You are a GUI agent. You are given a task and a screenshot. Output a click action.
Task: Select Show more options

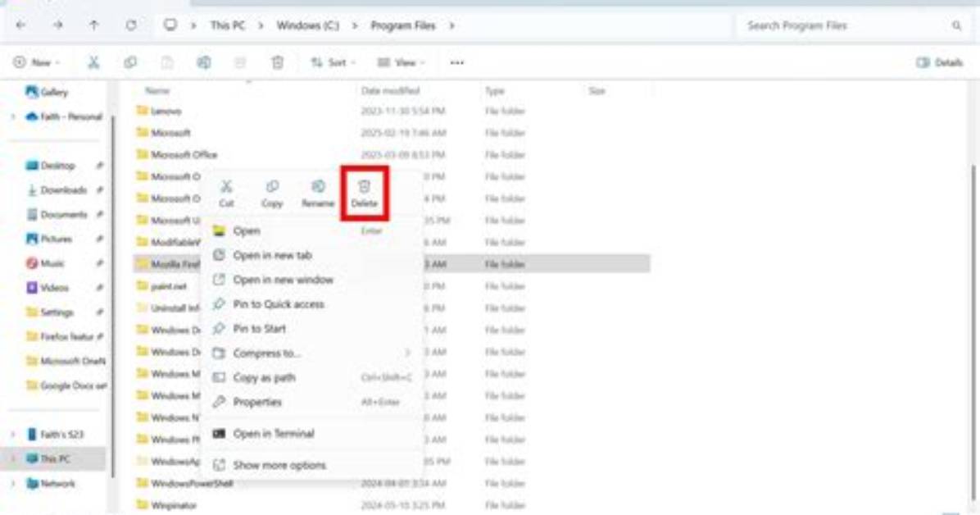point(311,465)
